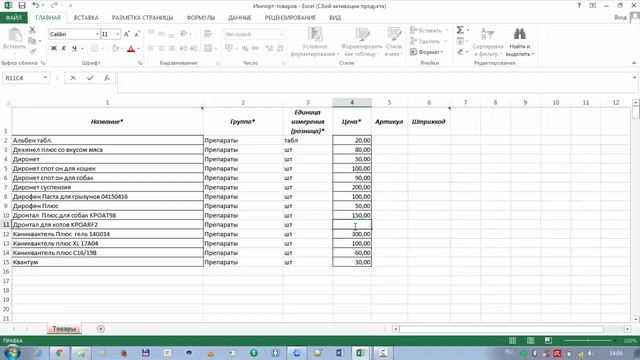Click the Enter checkmark in formula bar
This screenshot has width=640, height=360.
[x=90, y=78]
